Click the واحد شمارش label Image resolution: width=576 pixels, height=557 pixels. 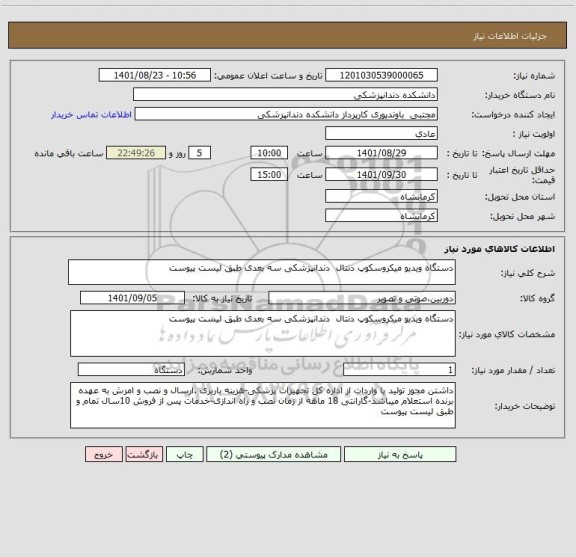[225, 370]
